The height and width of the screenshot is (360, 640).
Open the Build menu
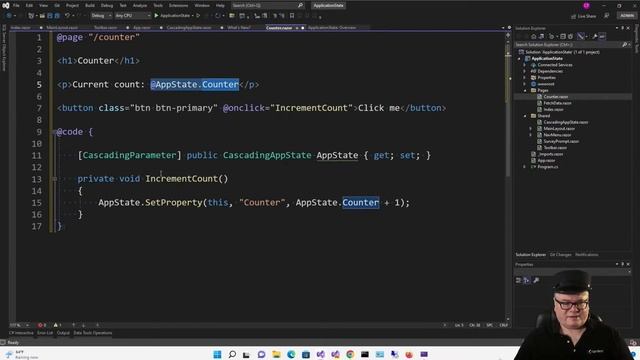tap(90, 5)
